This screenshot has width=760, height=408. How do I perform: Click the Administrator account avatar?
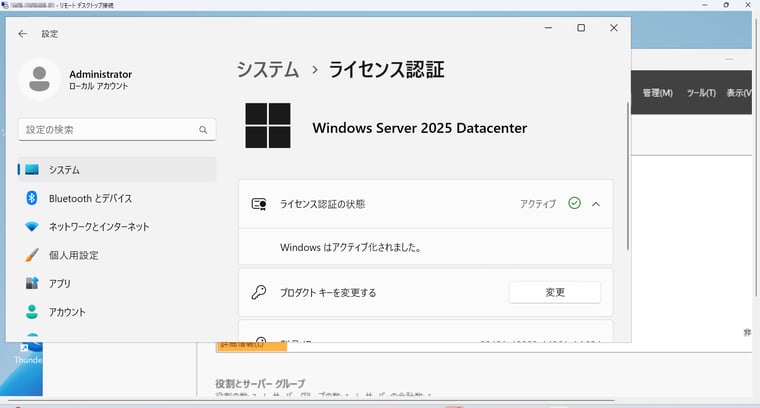pos(39,79)
